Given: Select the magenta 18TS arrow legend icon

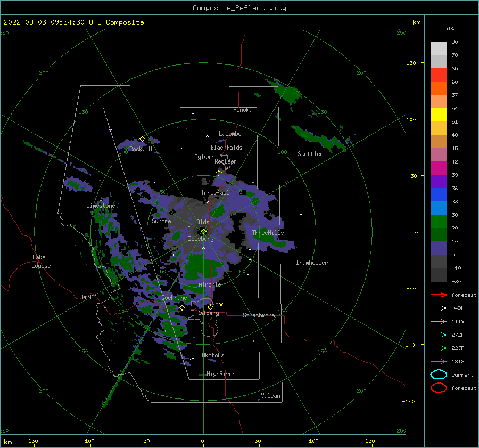Looking at the screenshot, I should pyautogui.click(x=439, y=362).
